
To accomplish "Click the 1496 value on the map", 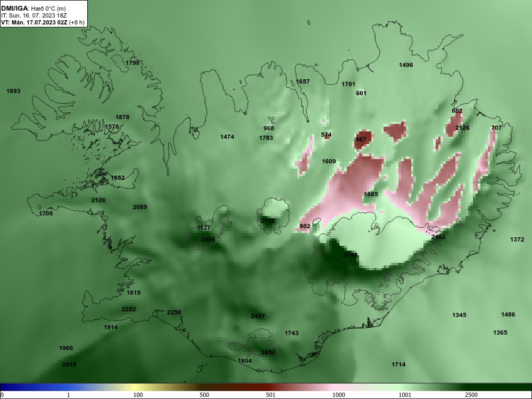I will click(x=406, y=65).
